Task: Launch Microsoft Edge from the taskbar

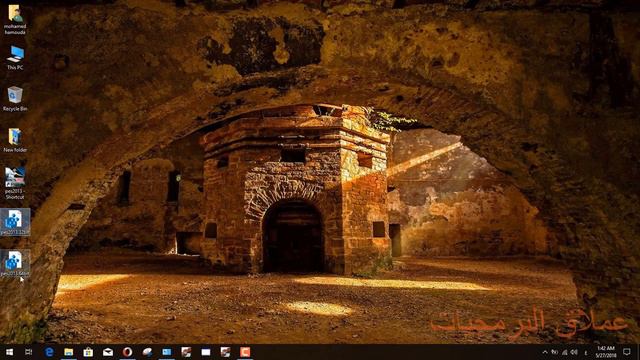Action: point(49,352)
